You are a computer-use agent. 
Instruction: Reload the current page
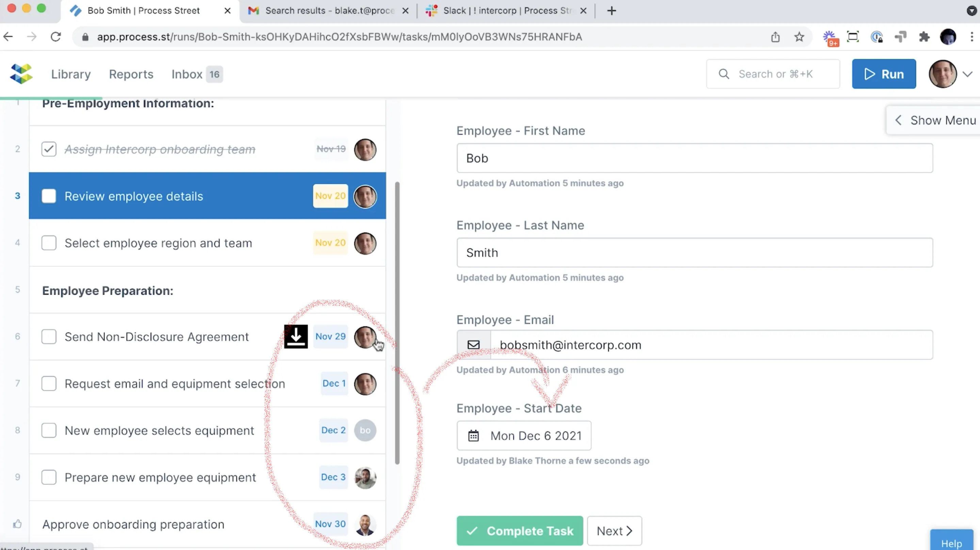pyautogui.click(x=56, y=37)
